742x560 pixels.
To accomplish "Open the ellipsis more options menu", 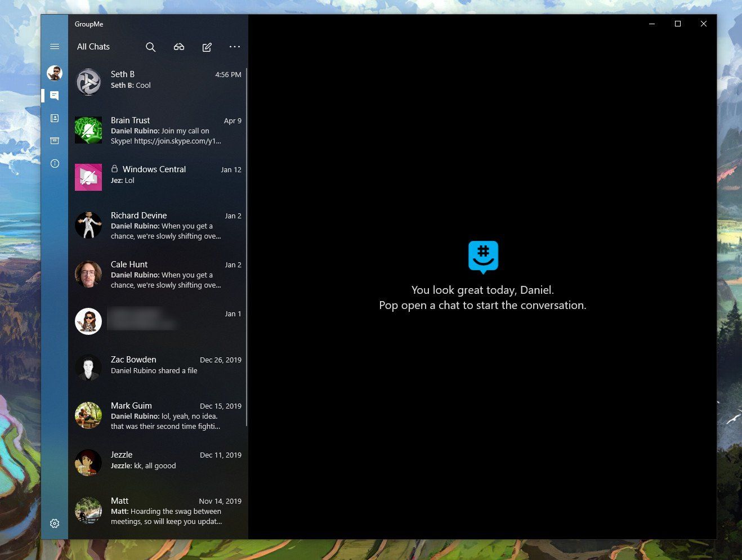I will tap(235, 47).
